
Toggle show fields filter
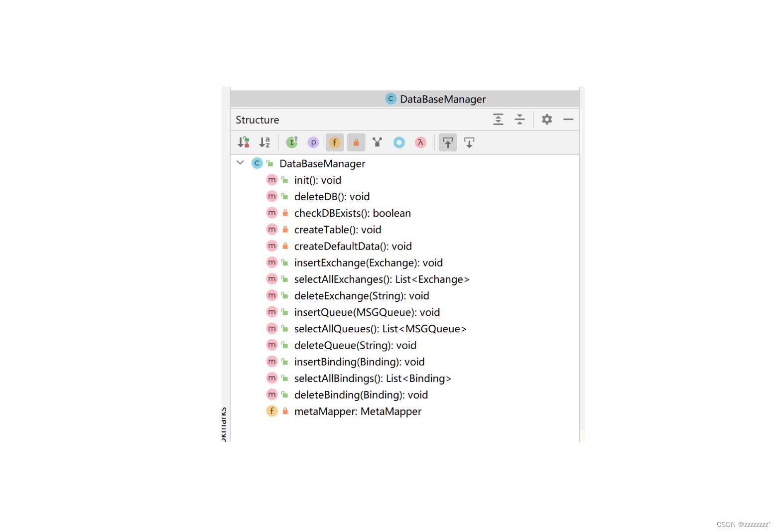[335, 142]
